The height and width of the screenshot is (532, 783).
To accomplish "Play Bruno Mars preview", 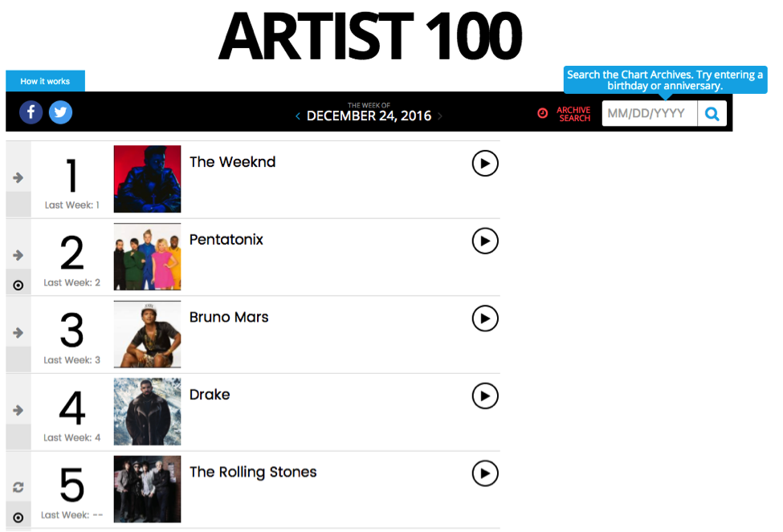I will (x=485, y=319).
